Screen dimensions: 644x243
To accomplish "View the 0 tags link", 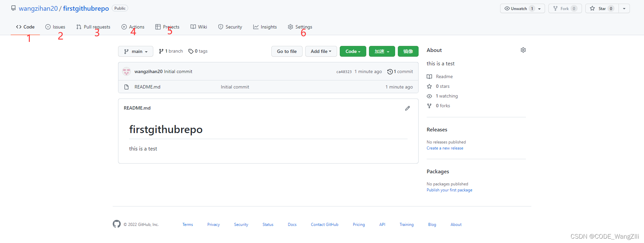I will 198,51.
